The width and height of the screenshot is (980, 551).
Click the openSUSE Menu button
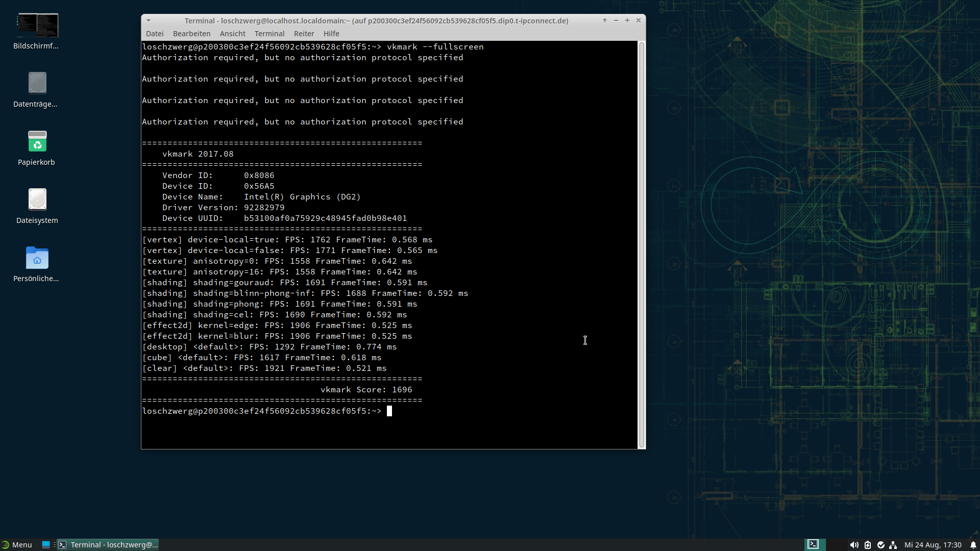coord(17,545)
